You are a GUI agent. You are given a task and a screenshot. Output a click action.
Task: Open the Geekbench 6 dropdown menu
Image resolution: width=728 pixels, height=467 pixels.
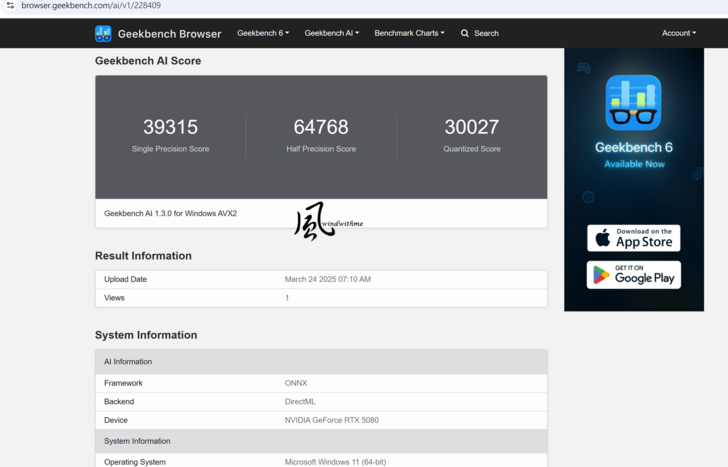pyautogui.click(x=263, y=33)
